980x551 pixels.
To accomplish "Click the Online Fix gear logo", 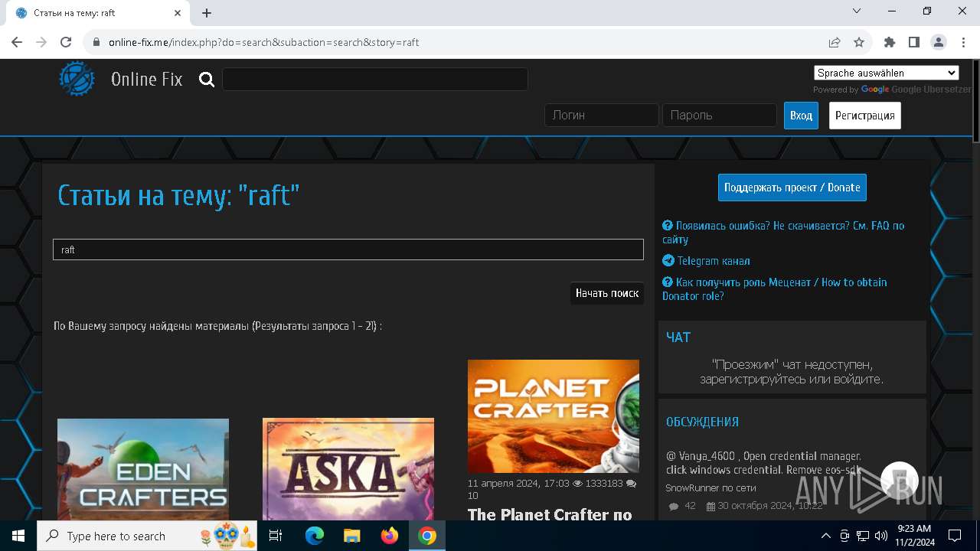I will pyautogui.click(x=77, y=79).
